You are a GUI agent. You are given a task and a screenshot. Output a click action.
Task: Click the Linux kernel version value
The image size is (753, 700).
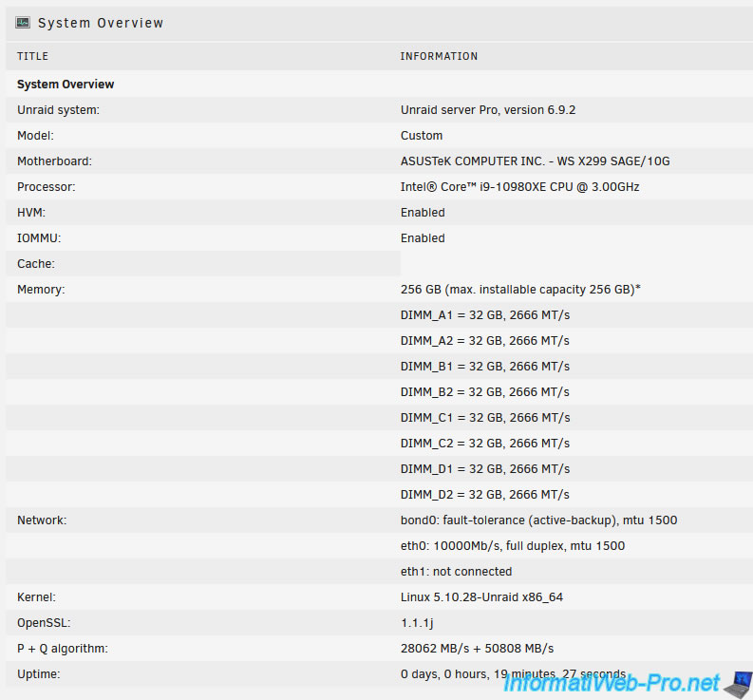click(495, 597)
